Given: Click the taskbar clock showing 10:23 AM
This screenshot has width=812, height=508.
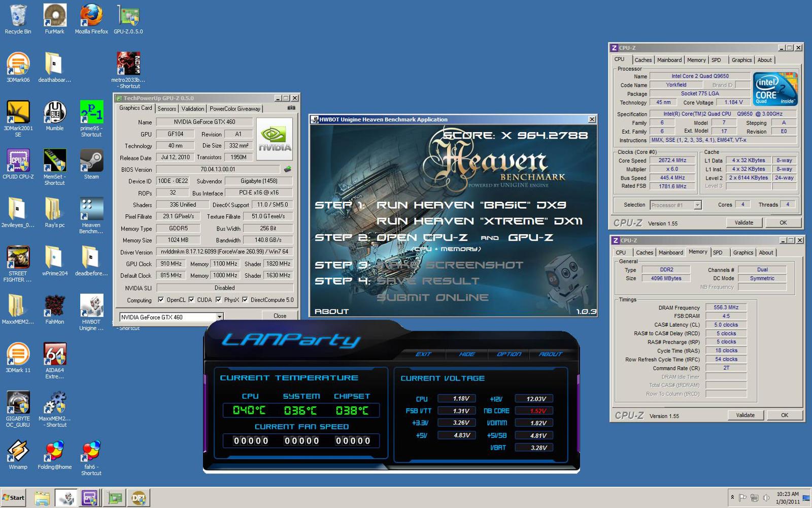Looking at the screenshot, I should pos(788,498).
